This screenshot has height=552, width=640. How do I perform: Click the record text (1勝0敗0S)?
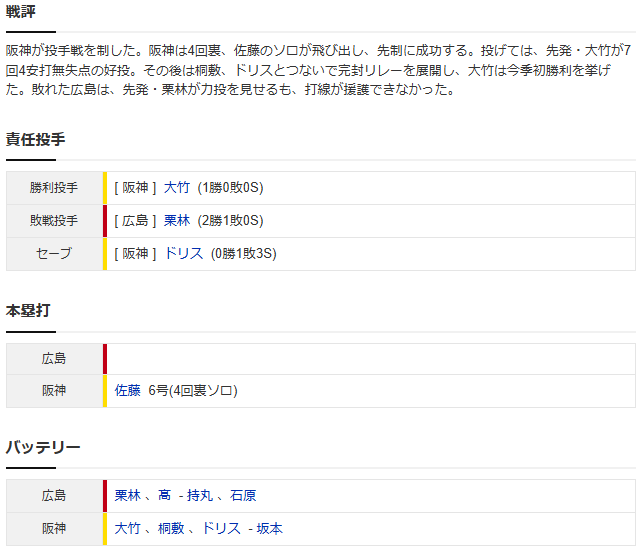click(231, 188)
